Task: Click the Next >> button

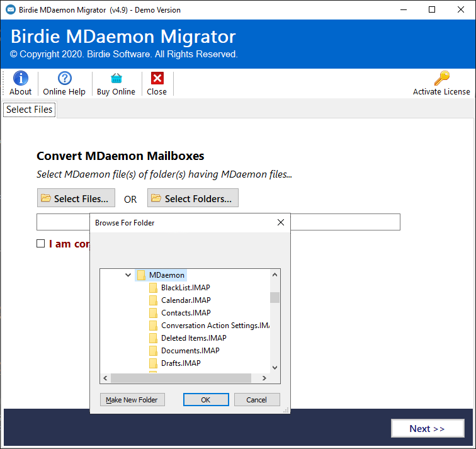Action: 428,428
